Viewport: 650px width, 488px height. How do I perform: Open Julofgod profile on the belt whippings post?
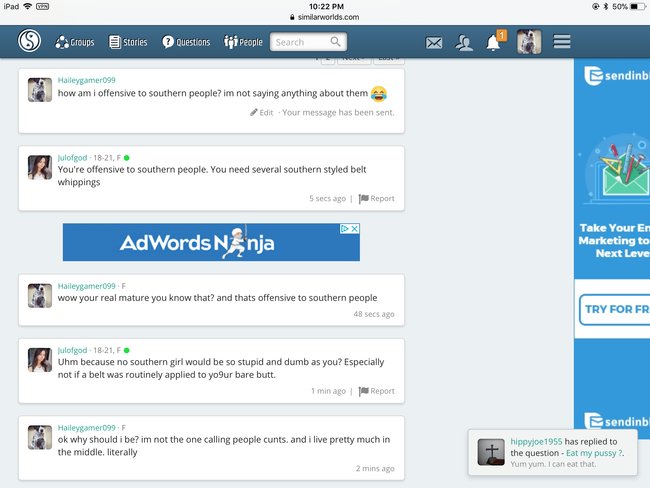(72, 158)
